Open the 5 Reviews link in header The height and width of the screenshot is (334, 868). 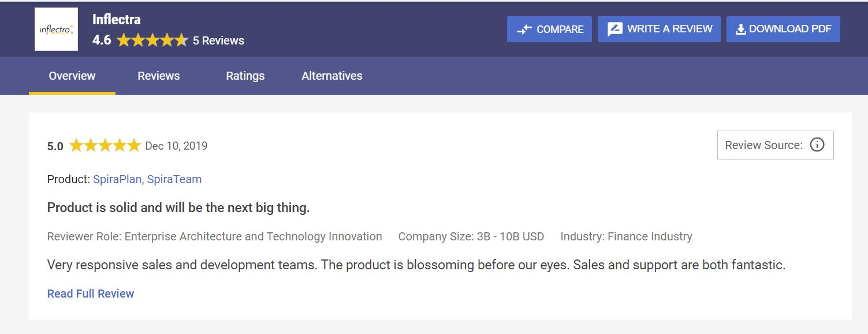pos(218,40)
